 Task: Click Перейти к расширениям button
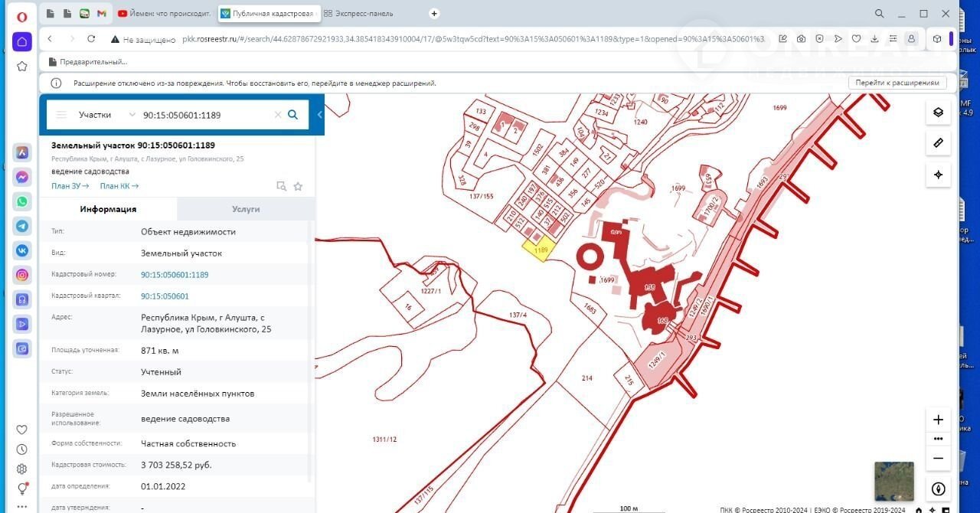[897, 83]
